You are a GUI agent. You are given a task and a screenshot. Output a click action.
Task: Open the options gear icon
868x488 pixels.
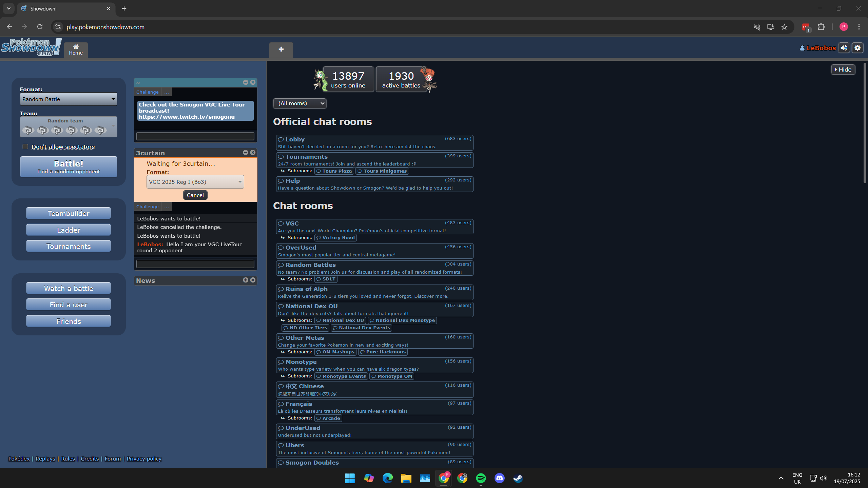tap(857, 48)
